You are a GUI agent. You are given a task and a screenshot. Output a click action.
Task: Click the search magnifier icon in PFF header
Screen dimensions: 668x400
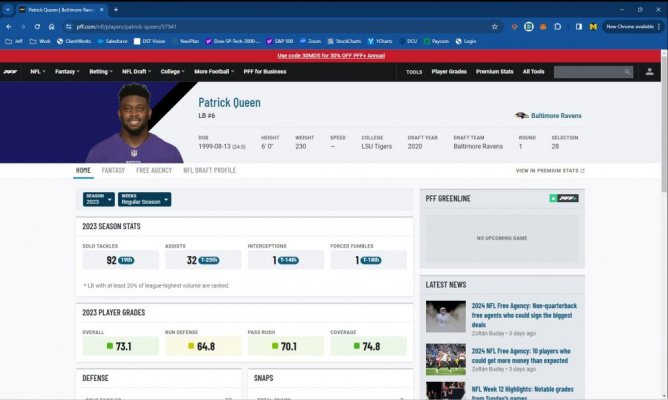point(627,72)
